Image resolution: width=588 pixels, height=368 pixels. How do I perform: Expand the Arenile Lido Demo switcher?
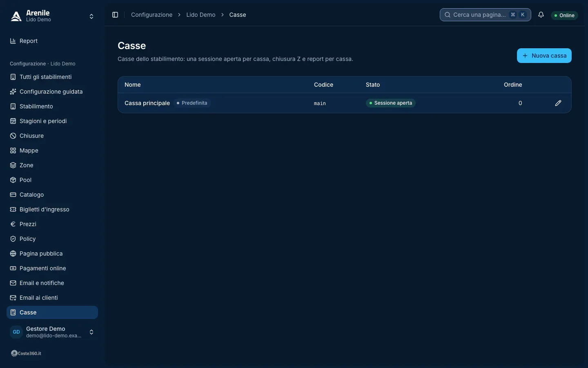52,16
